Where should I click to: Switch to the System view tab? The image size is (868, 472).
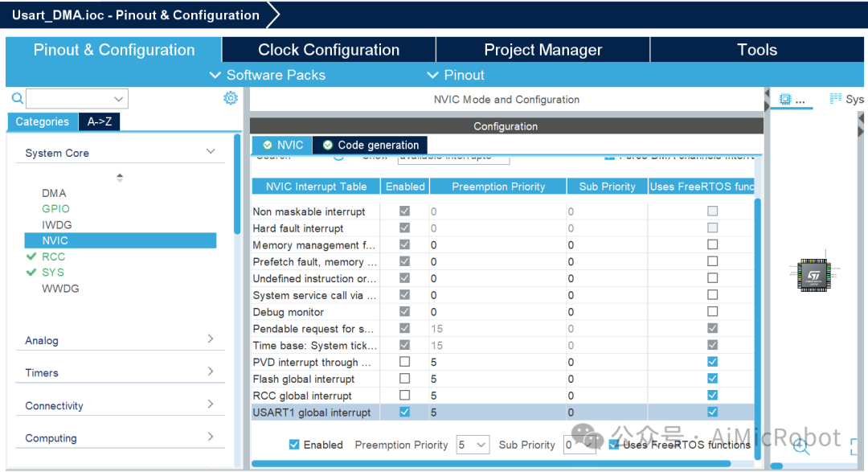tap(847, 99)
